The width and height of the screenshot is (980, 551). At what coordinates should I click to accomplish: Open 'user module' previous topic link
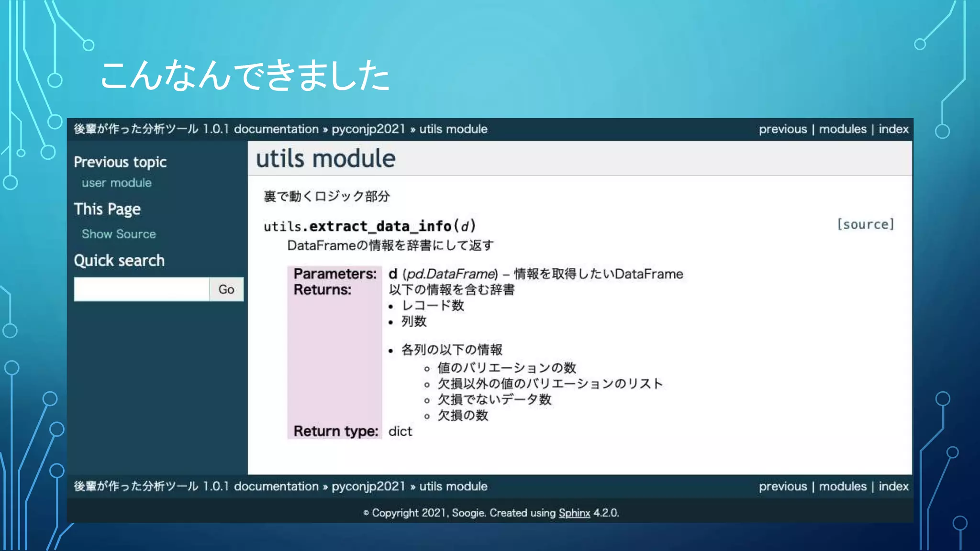click(x=116, y=183)
